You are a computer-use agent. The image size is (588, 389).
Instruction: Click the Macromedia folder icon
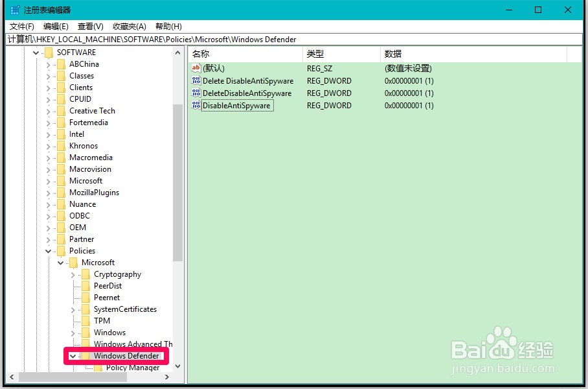(61, 158)
